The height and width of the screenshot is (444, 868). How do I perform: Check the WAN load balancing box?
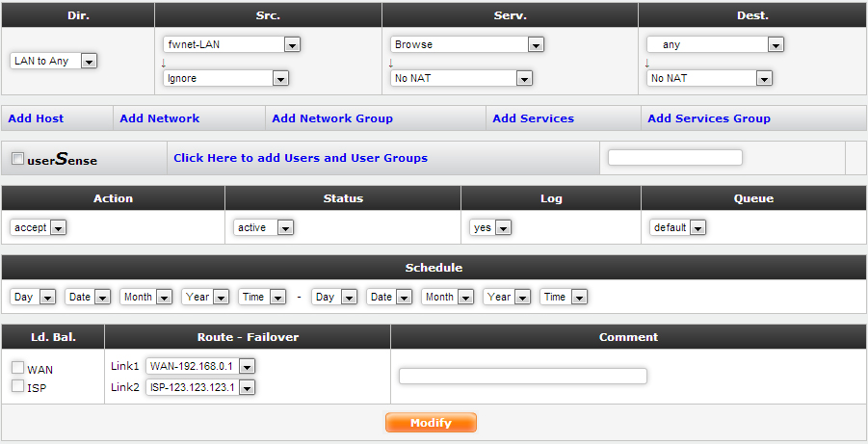click(17, 368)
